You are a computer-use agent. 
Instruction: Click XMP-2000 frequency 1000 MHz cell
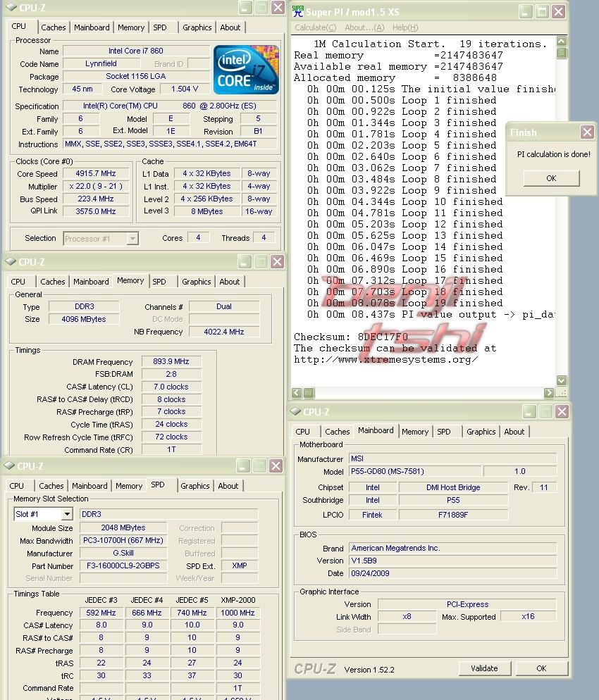[237, 613]
